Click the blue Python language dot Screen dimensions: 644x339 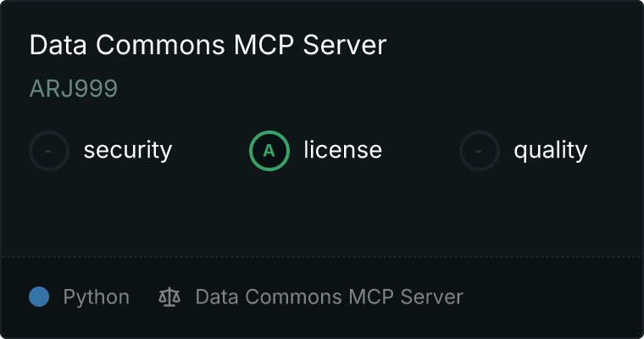[x=39, y=297]
